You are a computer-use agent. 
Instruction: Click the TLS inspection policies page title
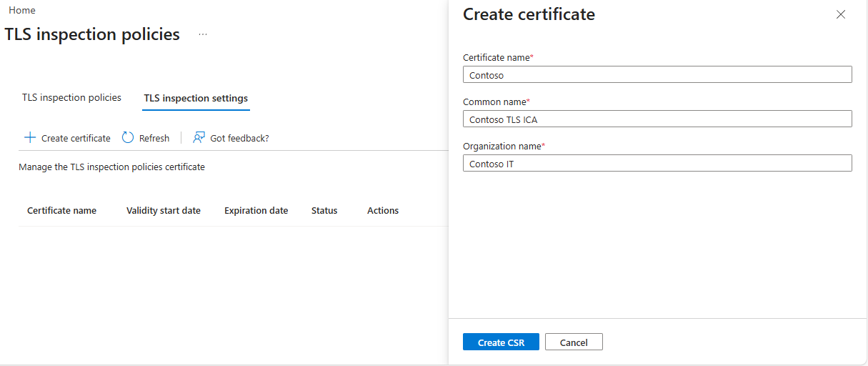92,34
